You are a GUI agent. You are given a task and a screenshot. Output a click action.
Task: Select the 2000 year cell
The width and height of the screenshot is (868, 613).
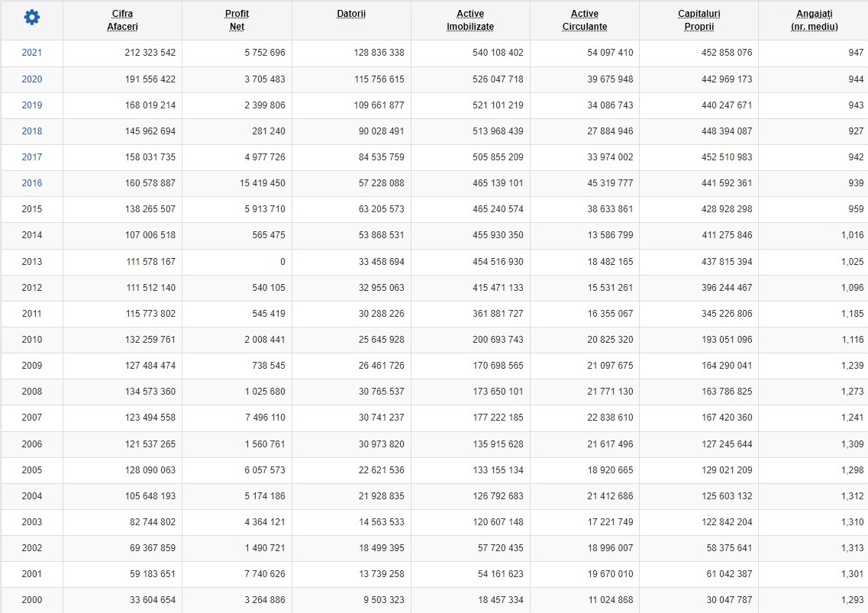[31, 600]
